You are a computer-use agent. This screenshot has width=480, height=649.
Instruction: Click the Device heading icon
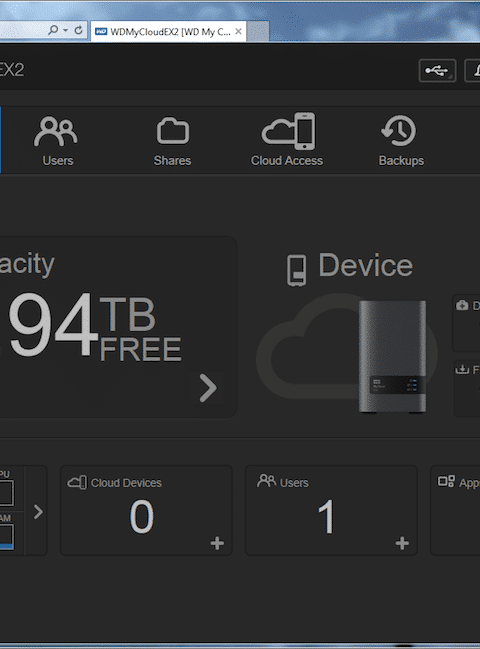[297, 270]
